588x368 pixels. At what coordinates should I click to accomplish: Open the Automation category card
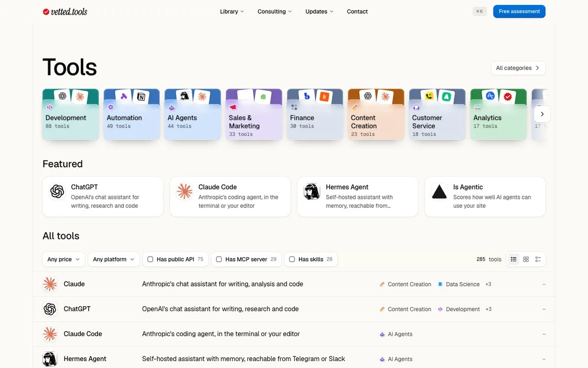(x=132, y=114)
